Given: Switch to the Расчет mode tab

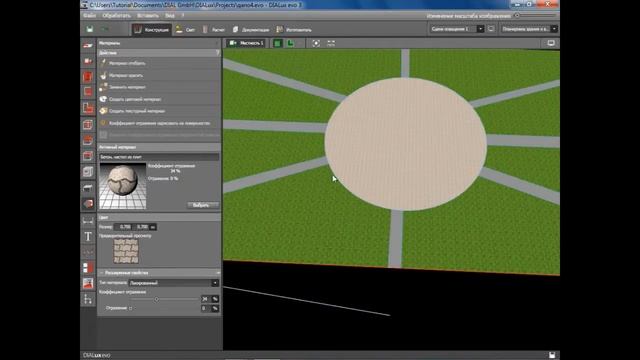Looking at the screenshot, I should click(213, 29).
